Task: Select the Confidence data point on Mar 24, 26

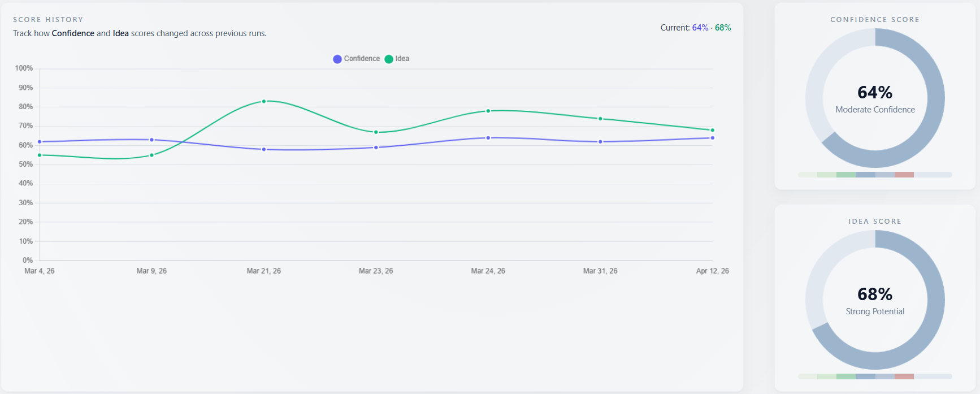Action: click(488, 138)
